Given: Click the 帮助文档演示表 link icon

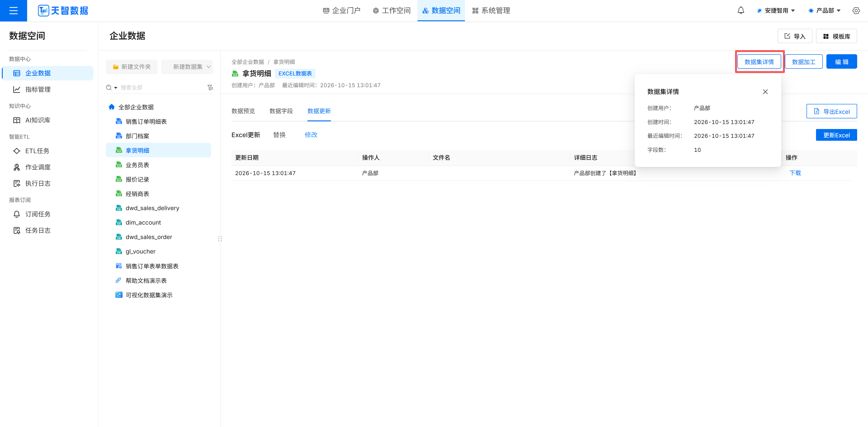Looking at the screenshot, I should click(119, 280).
